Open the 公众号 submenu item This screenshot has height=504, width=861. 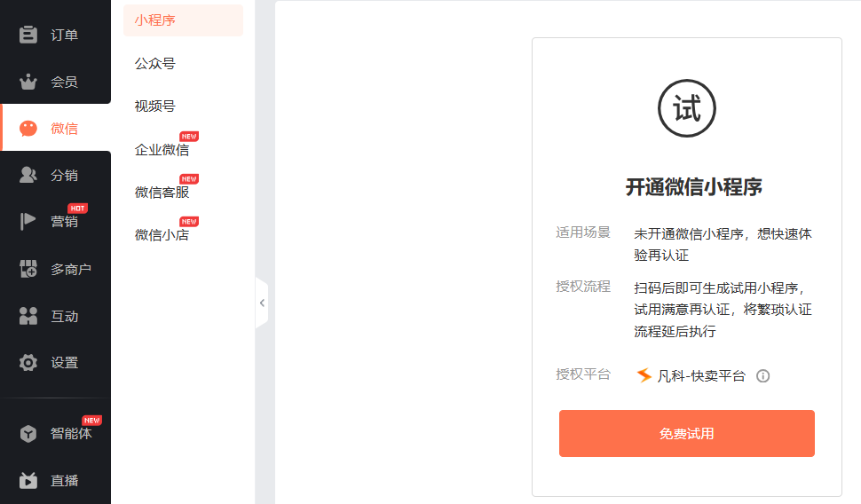point(155,64)
